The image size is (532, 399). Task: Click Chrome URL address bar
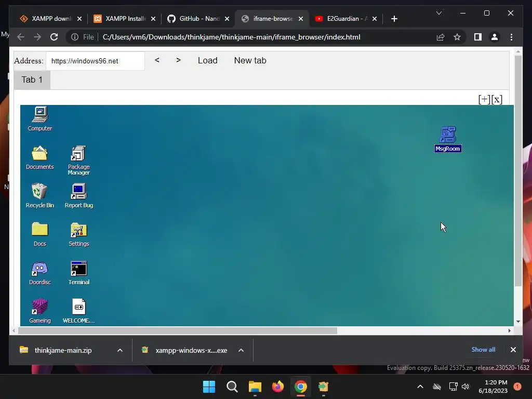click(231, 37)
